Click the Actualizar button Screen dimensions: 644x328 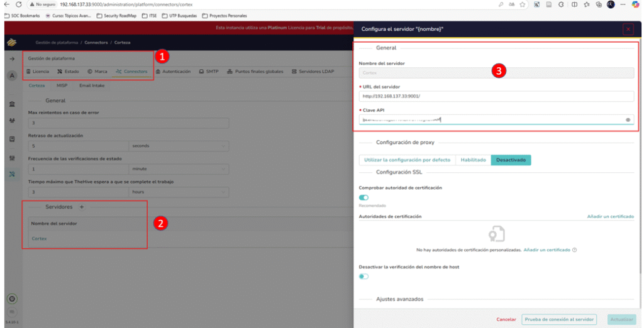pyautogui.click(x=622, y=319)
